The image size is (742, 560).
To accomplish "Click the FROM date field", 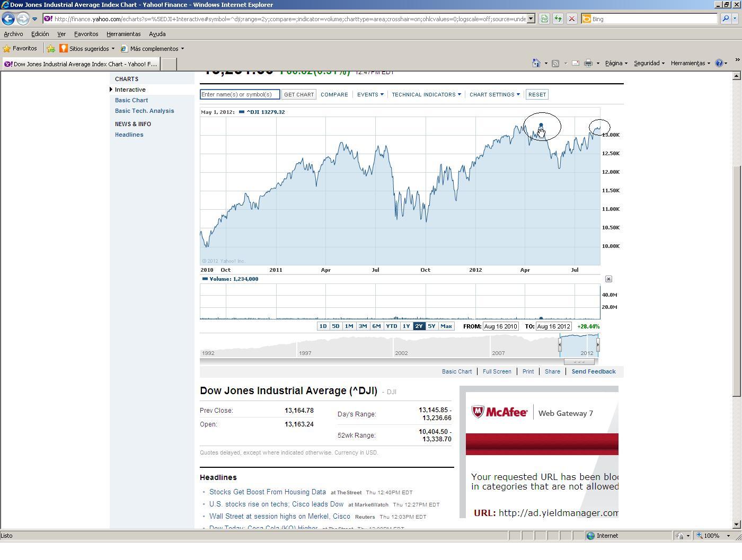I will click(500, 326).
